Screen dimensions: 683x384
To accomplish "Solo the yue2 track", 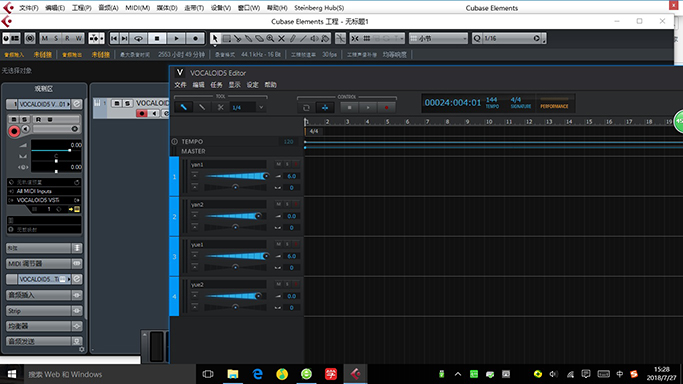I will (287, 284).
